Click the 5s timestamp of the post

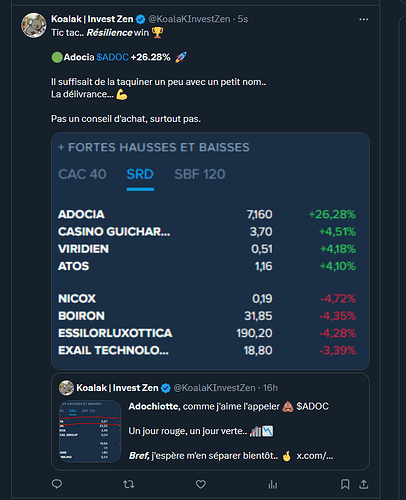pyautogui.click(x=243, y=19)
